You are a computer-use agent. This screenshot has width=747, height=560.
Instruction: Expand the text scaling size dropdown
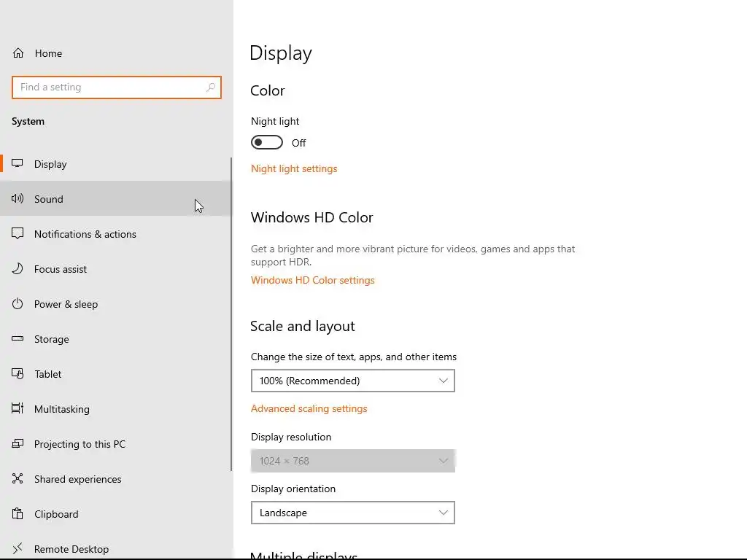click(x=352, y=381)
